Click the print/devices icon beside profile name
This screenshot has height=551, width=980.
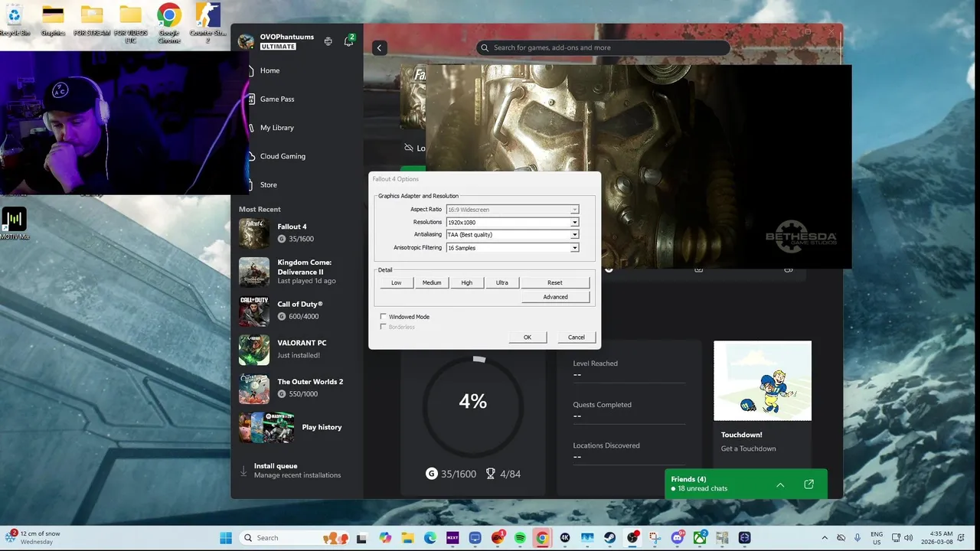328,41
